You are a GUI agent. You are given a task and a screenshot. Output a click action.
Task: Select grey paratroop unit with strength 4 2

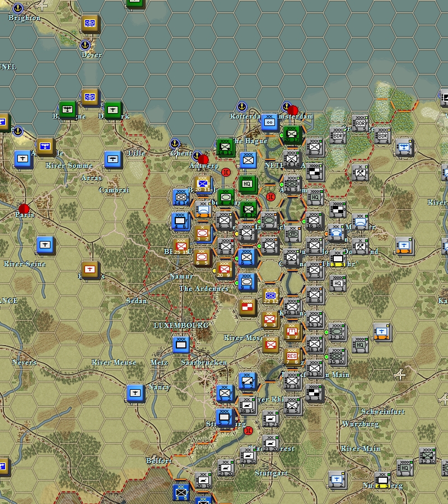coord(360,222)
